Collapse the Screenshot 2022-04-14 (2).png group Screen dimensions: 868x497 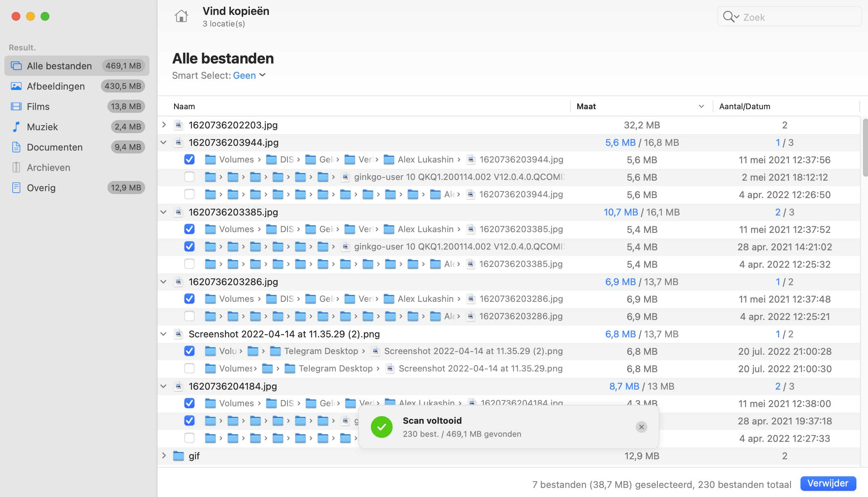[164, 334]
